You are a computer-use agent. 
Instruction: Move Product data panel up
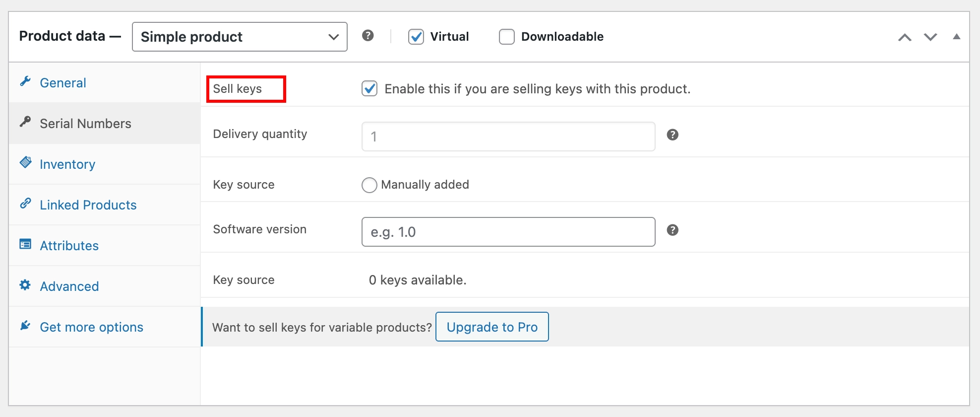(905, 37)
